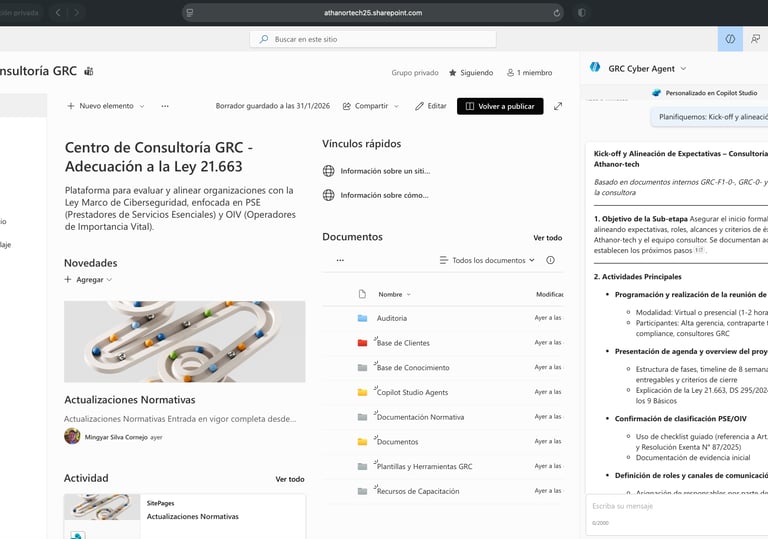The image size is (768, 539).
Task: Click the file type column header icon
Action: point(362,294)
